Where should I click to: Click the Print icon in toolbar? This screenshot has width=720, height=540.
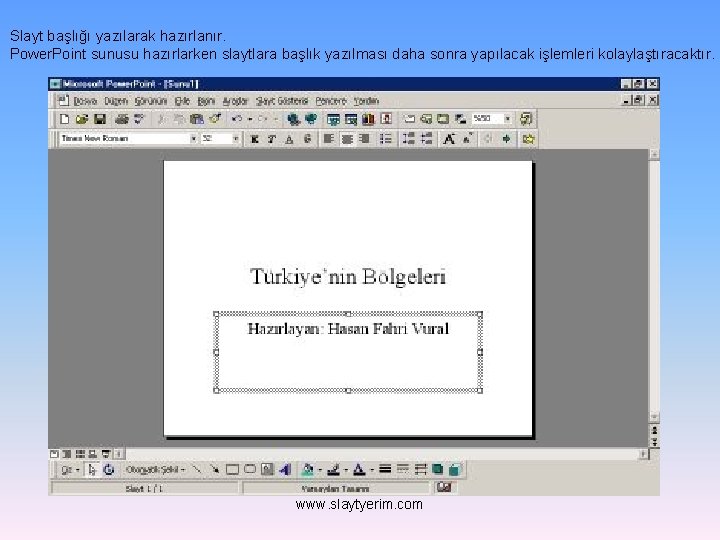pos(121,119)
